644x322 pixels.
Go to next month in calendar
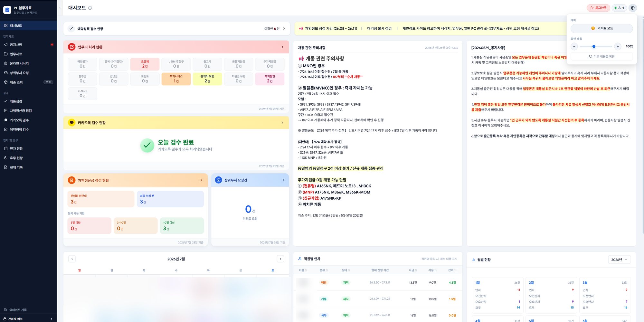(280, 259)
